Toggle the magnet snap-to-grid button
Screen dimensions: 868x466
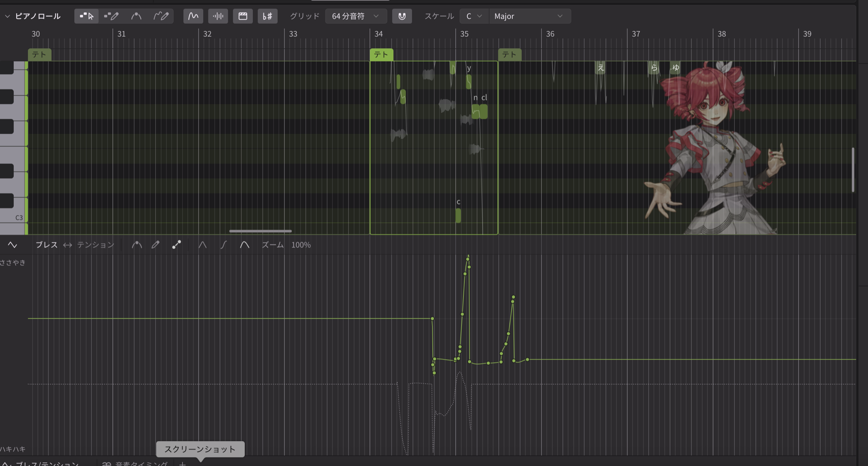click(x=402, y=16)
